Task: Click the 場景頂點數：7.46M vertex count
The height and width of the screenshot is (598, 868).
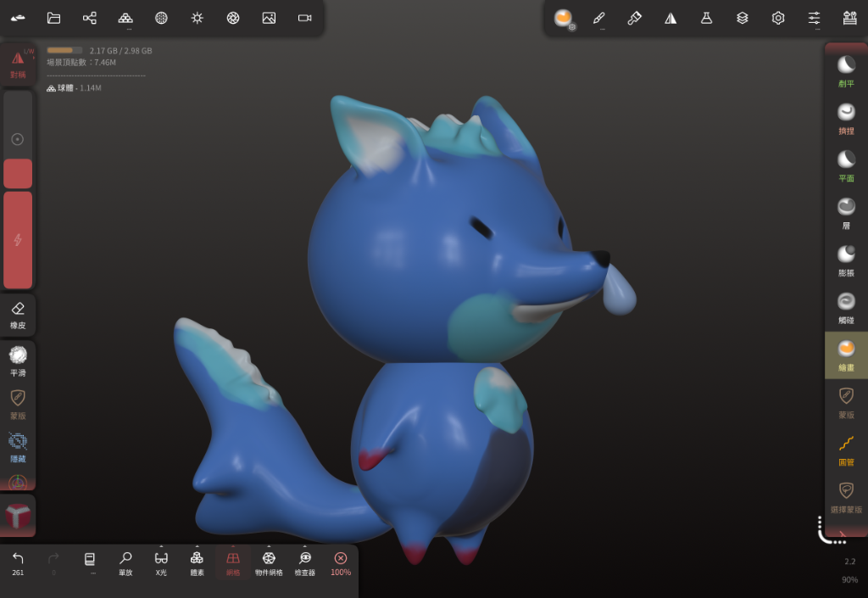Action: point(81,63)
